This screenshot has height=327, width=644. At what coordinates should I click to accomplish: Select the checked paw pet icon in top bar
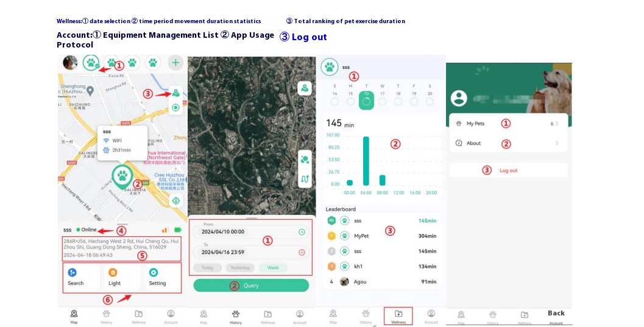(x=91, y=62)
